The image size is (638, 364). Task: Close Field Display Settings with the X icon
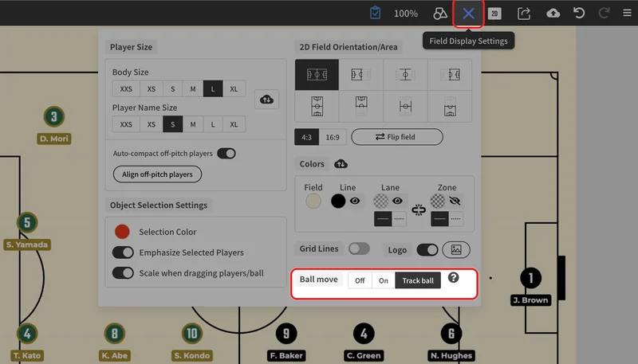pos(468,14)
